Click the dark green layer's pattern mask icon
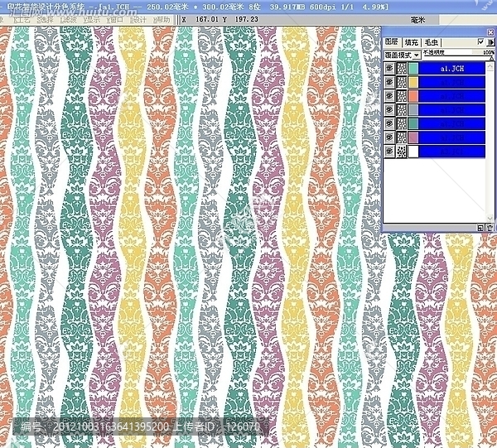The height and width of the screenshot is (448, 497). click(x=402, y=123)
